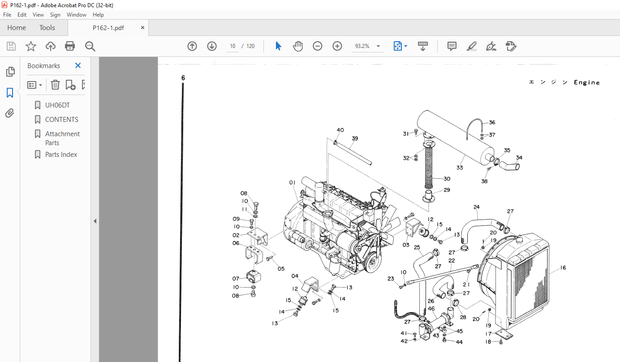Click the Engine heading in the document
620x362 pixels.
click(586, 83)
